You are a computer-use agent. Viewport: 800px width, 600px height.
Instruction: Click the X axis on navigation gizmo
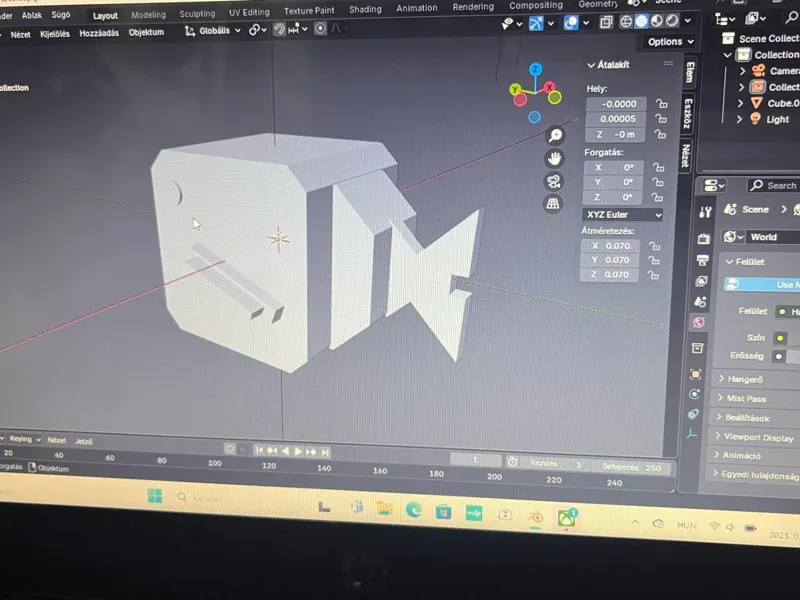pyautogui.click(x=549, y=87)
